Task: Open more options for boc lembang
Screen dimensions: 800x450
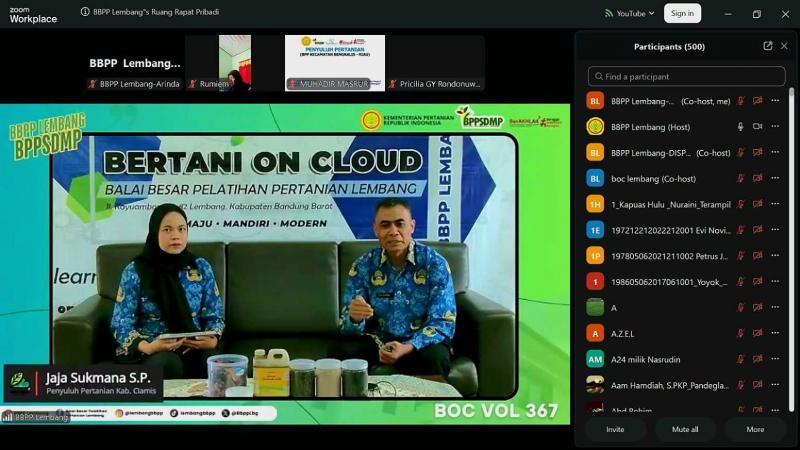Action: pos(776,178)
